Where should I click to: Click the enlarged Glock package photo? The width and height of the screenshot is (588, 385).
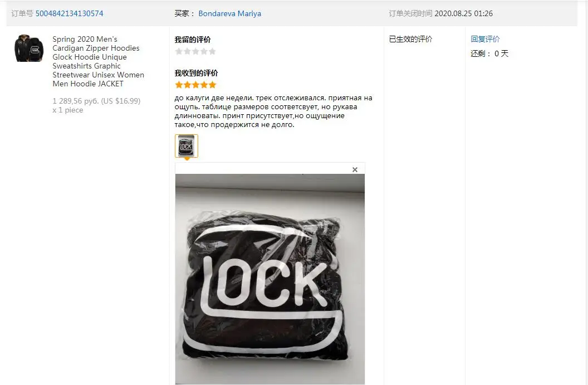(270, 279)
